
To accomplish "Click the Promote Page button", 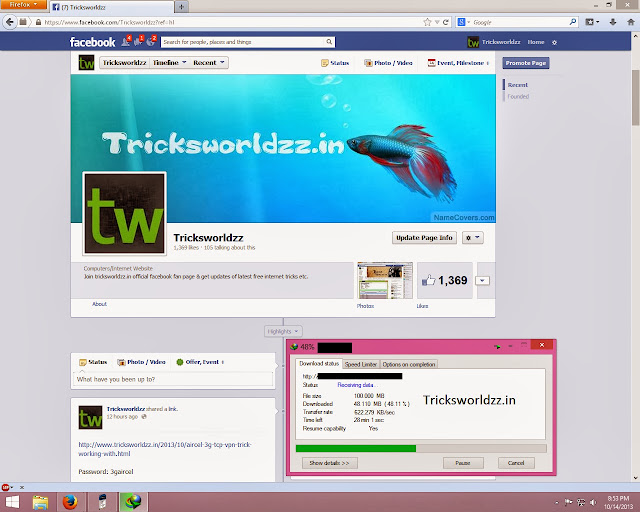I will click(x=526, y=63).
